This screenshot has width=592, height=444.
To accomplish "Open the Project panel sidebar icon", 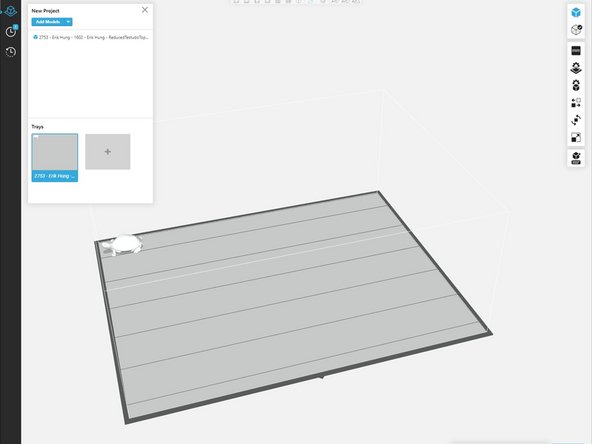I will click(x=10, y=11).
